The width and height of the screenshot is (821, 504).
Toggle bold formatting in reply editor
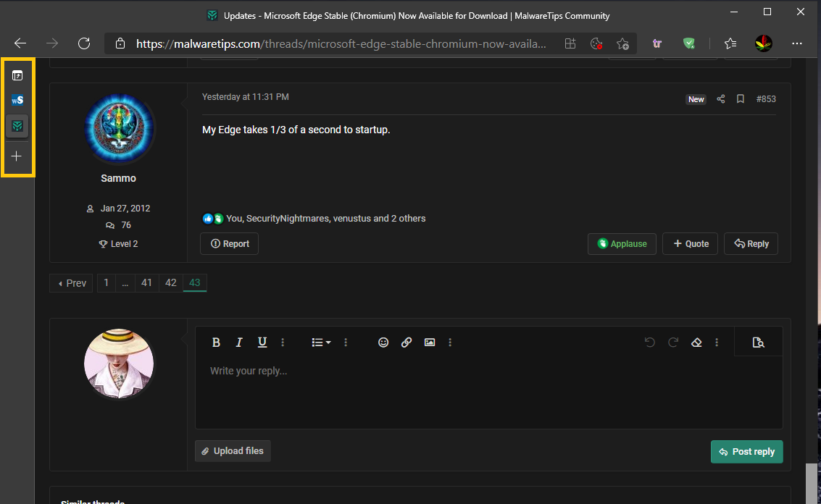pyautogui.click(x=216, y=343)
